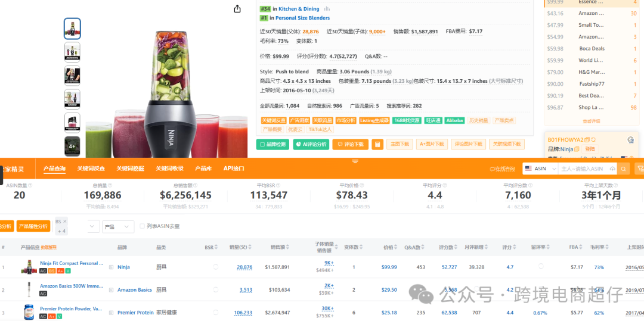Sort table by BSR column arrows
Image resolution: width=644 pixels, height=321 pixels.
[x=216, y=247]
